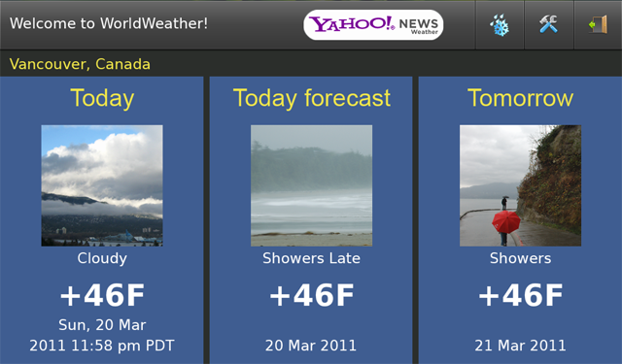
Task: Click the Vancouver, Canada location label
Action: [x=80, y=64]
